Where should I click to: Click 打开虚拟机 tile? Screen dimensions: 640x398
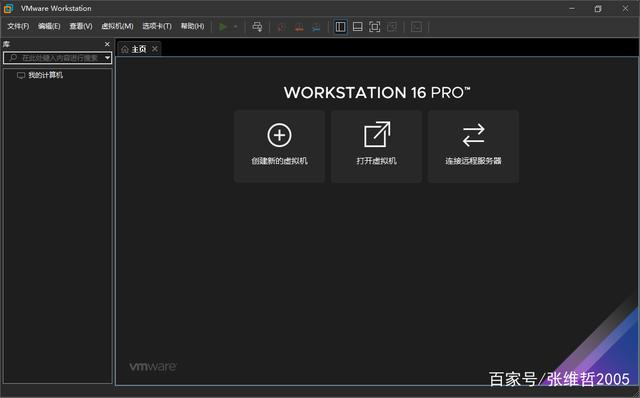pos(376,146)
